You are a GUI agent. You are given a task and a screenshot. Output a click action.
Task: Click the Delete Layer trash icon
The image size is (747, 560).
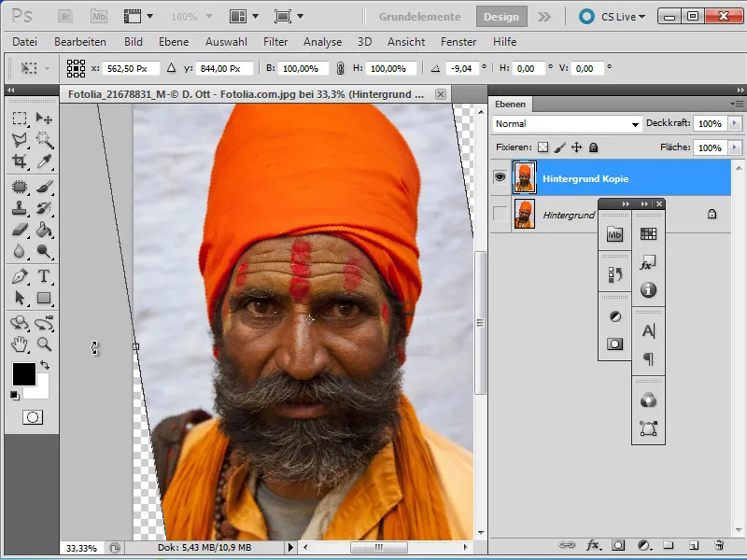(x=719, y=544)
